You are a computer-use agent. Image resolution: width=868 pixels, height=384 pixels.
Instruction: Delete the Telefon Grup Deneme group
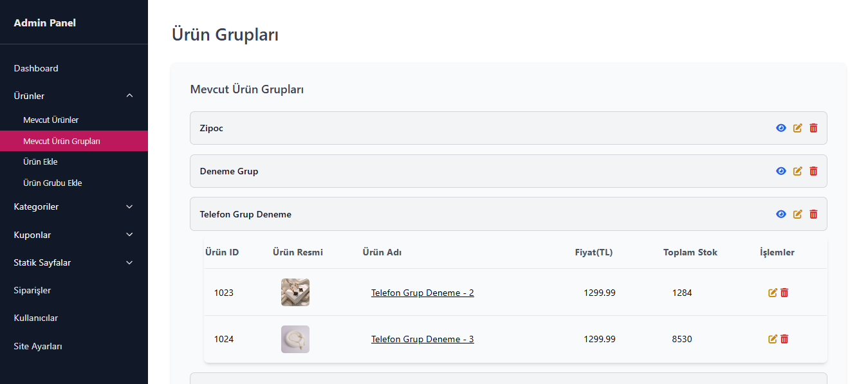click(x=813, y=214)
